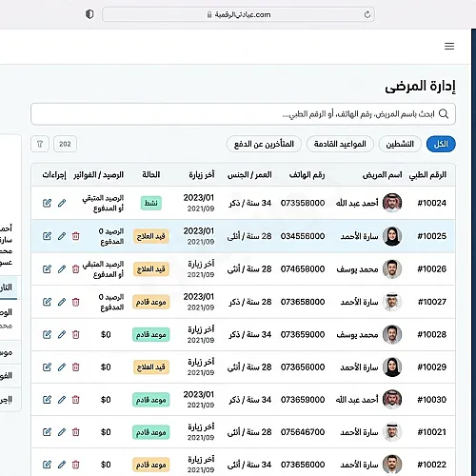Screen dimensions: 476x476
Task: Click avatar photo of patient #10024
Action: click(x=392, y=203)
